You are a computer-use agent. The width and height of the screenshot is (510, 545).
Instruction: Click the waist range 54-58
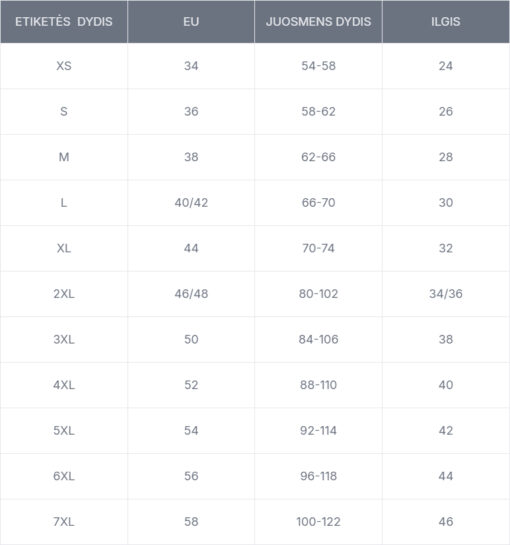click(x=318, y=66)
